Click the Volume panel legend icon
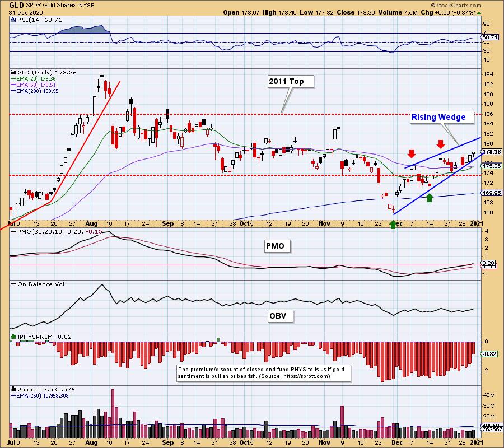The image size is (504, 448). (x=13, y=389)
